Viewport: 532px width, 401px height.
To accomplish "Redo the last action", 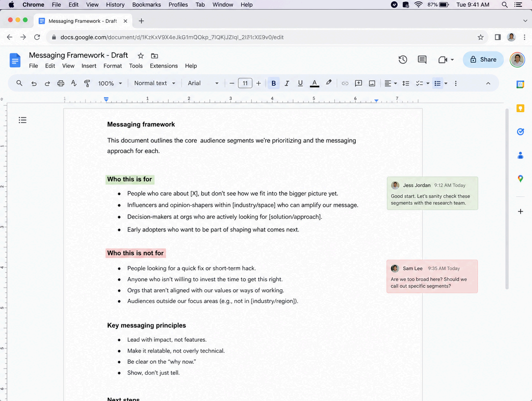I will pos(47,83).
